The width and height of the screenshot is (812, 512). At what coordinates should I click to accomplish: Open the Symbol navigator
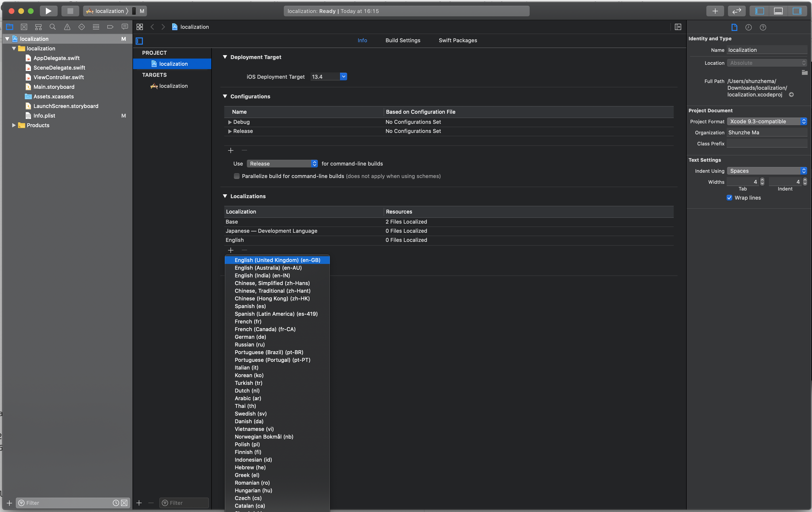click(x=38, y=27)
